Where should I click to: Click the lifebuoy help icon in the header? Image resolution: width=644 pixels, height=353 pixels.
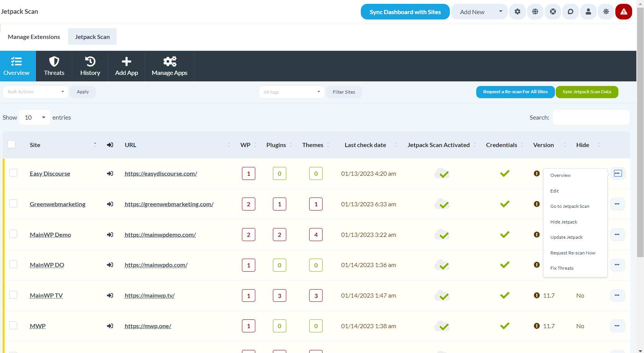click(x=553, y=12)
